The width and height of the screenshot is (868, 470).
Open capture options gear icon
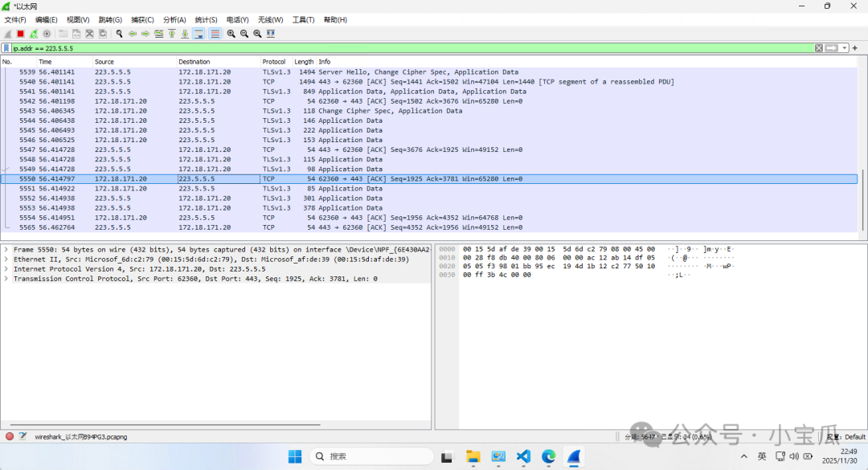click(47, 34)
